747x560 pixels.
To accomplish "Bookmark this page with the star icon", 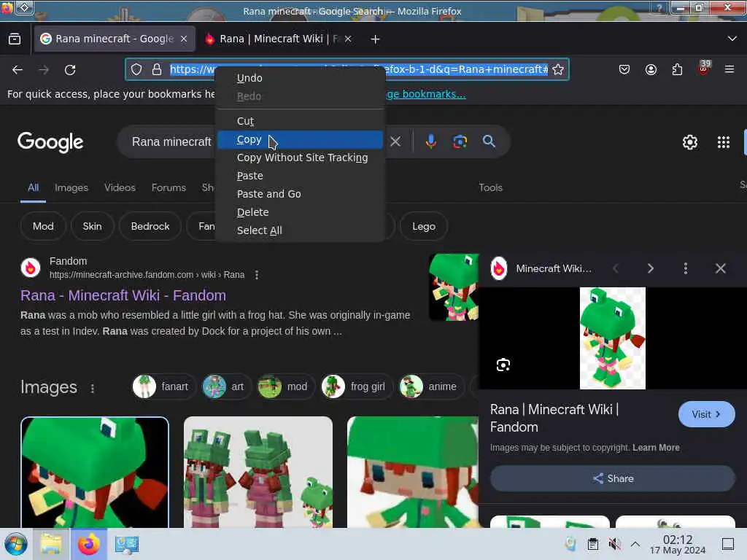I will click(x=558, y=69).
